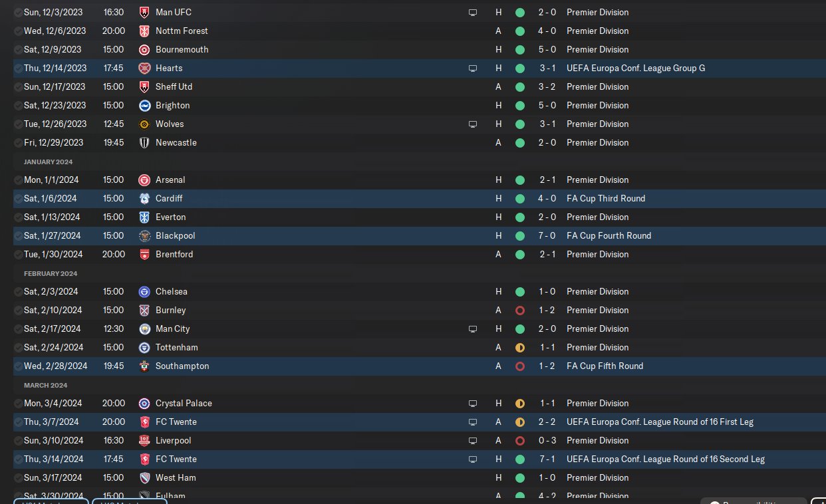
Task: Click the Man City club badge
Action: point(144,328)
